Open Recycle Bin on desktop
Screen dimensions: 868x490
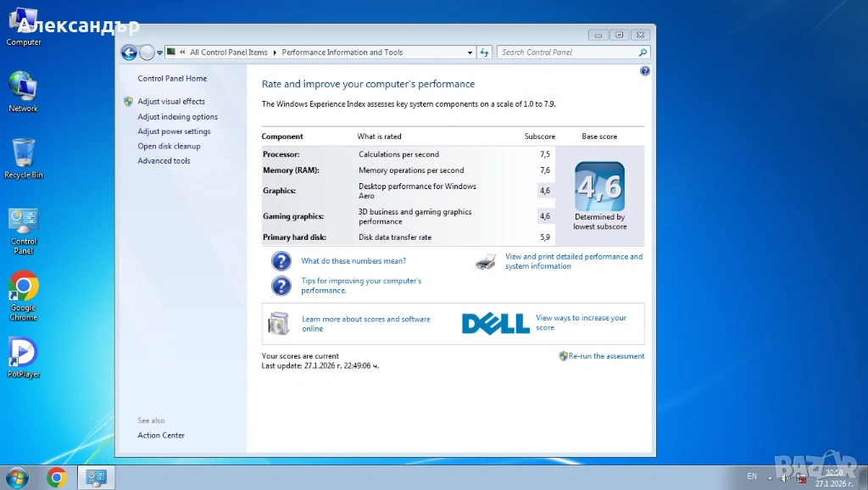pyautogui.click(x=24, y=158)
